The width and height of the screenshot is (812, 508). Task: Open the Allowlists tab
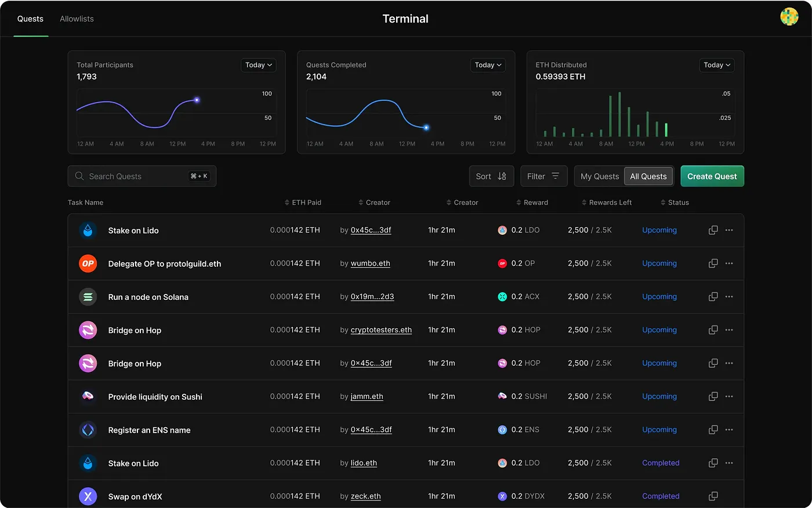(77, 19)
